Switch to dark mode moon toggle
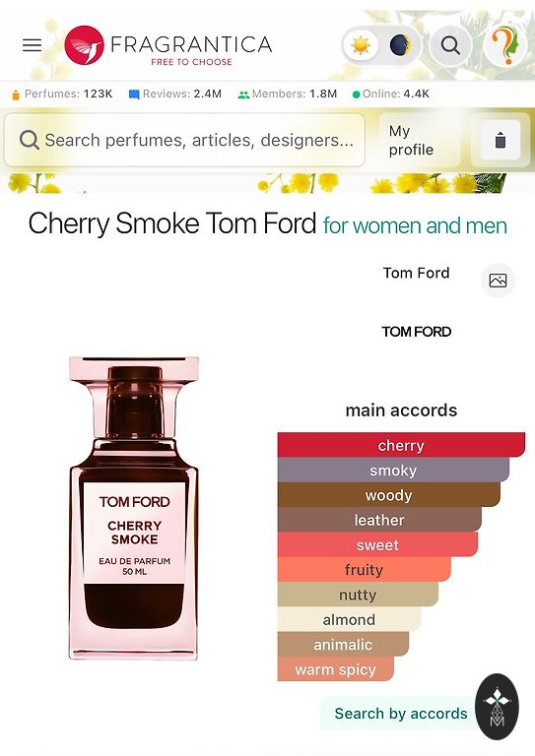535x756 pixels. point(400,45)
